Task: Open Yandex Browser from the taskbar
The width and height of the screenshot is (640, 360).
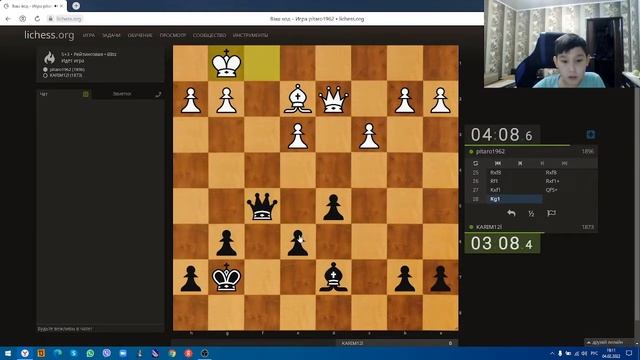Action: (24, 353)
